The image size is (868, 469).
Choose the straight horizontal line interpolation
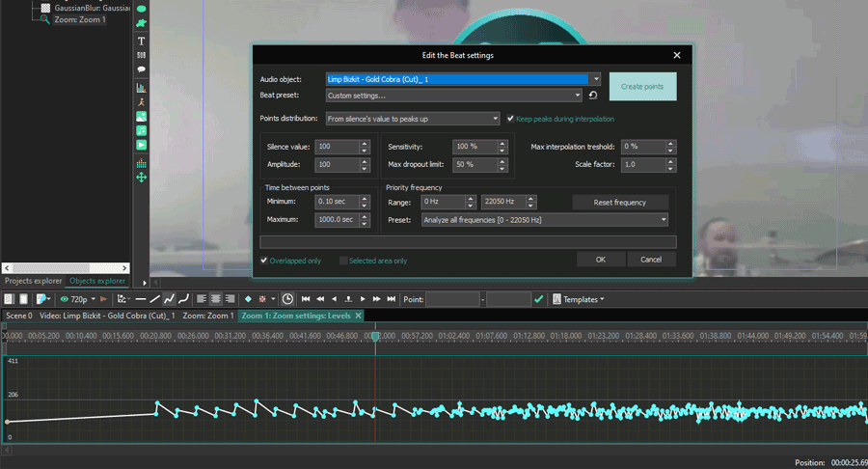(x=141, y=299)
